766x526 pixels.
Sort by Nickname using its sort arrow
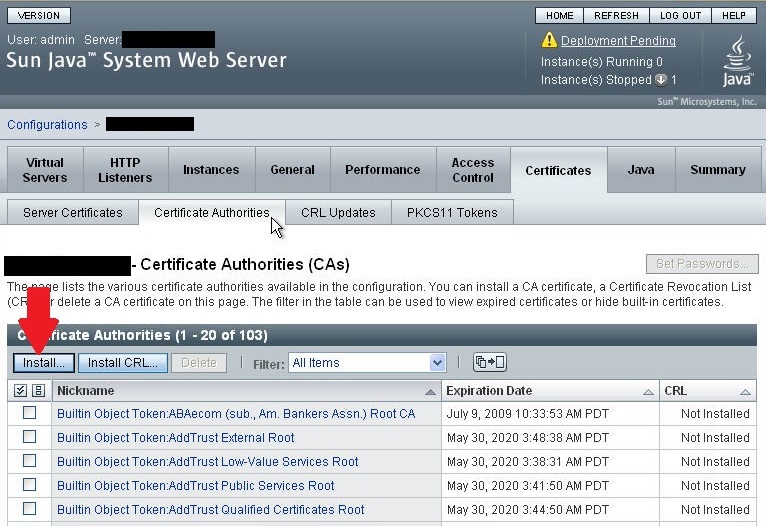(431, 392)
